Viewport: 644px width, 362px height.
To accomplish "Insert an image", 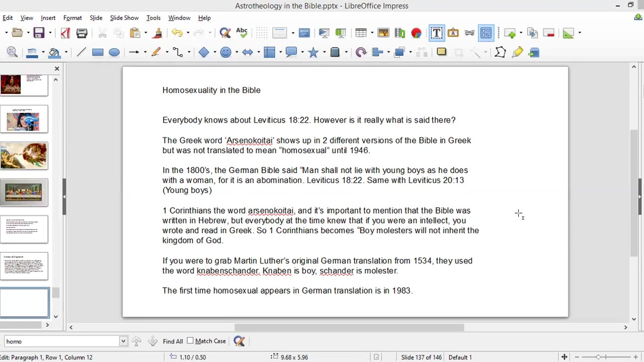I will [383, 33].
